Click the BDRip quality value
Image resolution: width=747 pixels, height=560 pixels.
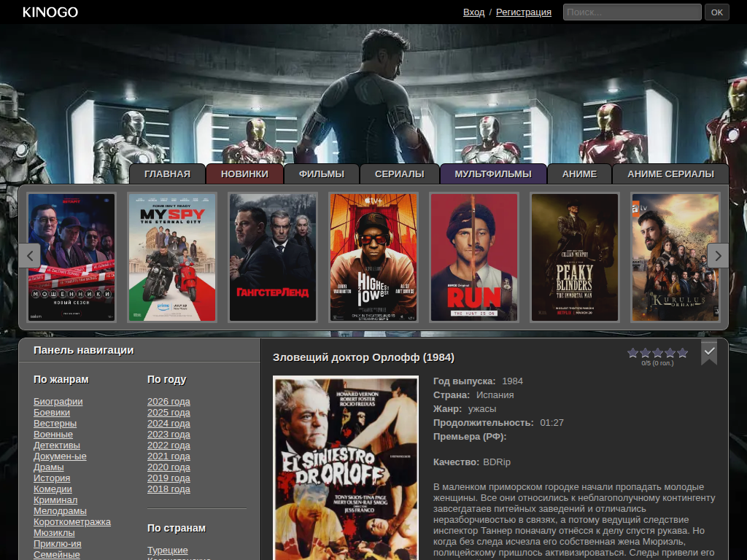click(x=496, y=462)
